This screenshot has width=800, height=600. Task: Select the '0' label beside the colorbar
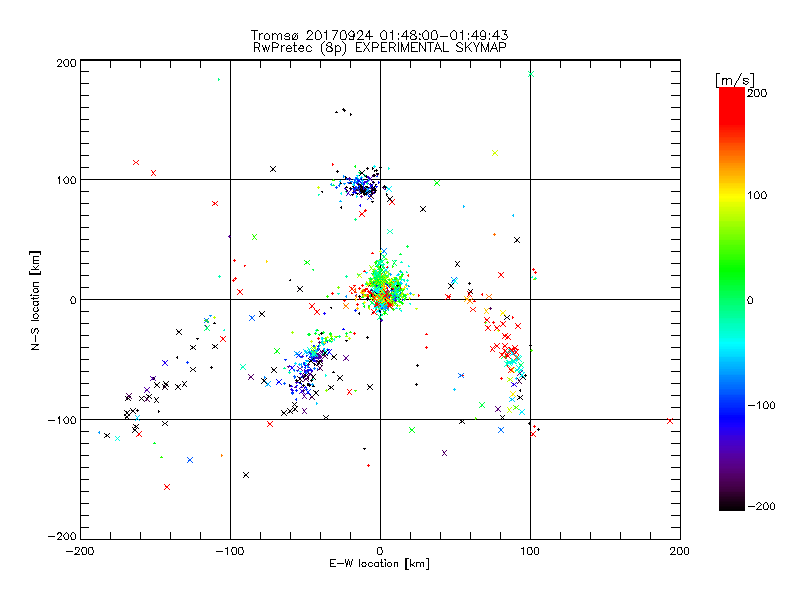pos(750,301)
